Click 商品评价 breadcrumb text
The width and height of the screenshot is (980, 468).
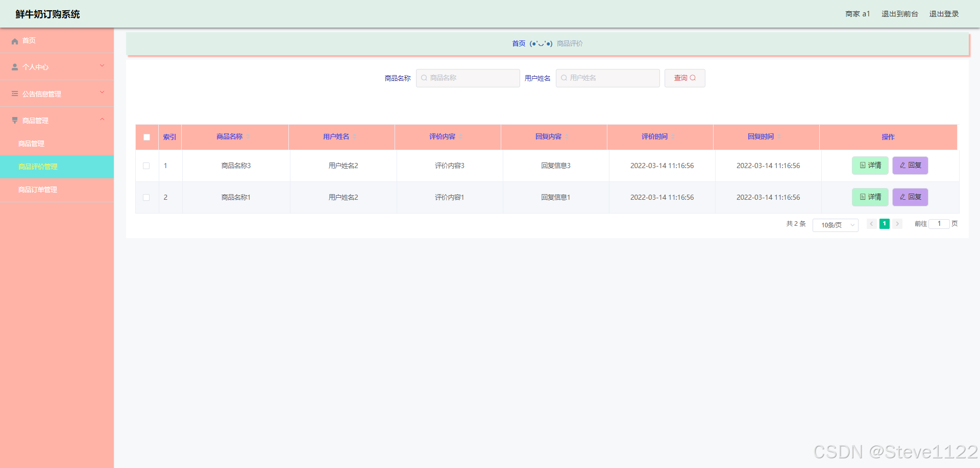(x=570, y=43)
